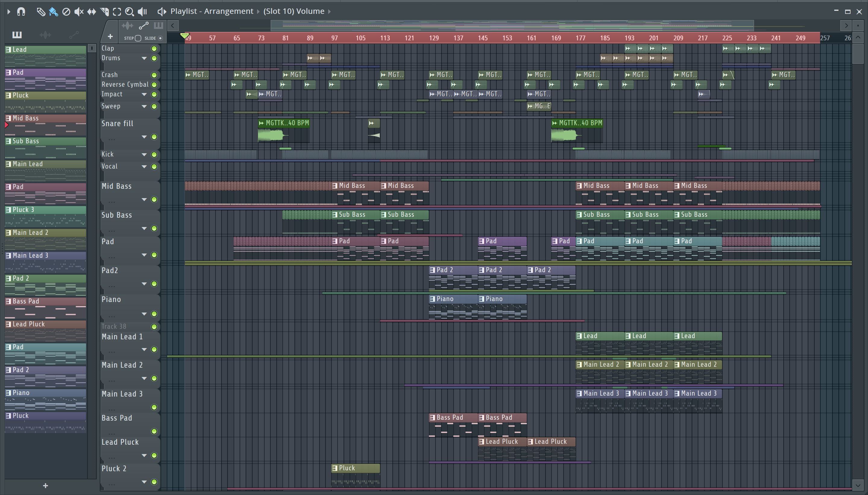Select the Mute tool

tap(79, 12)
